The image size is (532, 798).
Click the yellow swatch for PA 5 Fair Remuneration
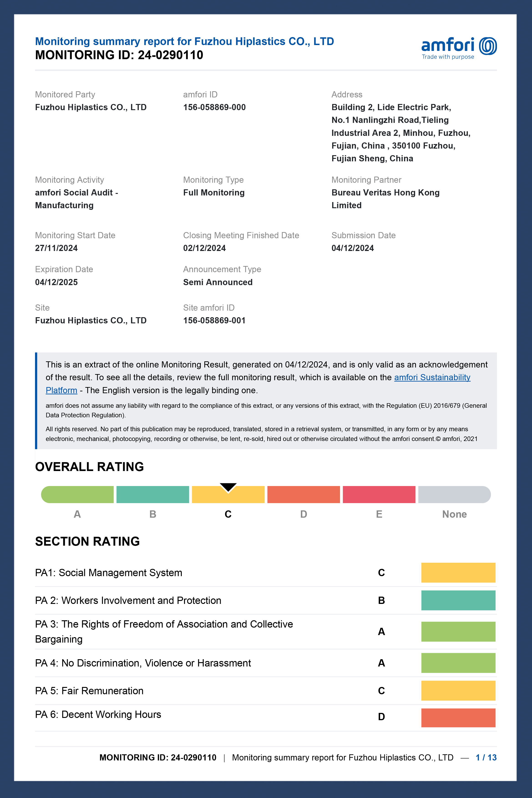(458, 690)
